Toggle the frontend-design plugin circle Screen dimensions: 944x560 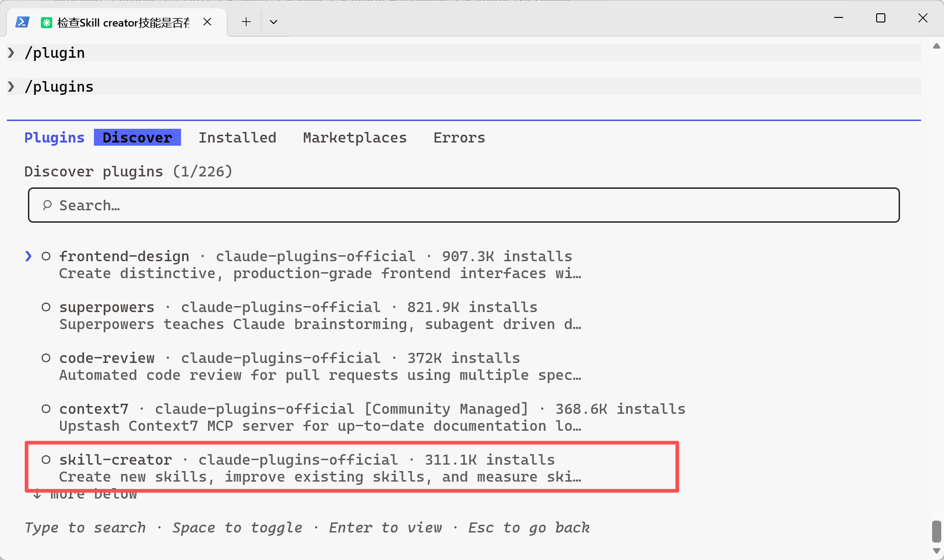(46, 256)
